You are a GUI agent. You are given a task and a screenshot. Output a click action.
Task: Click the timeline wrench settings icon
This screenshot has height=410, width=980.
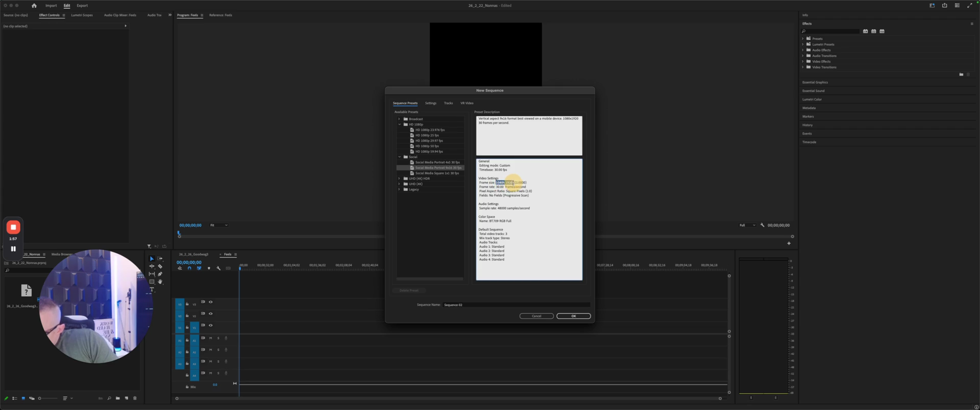218,268
